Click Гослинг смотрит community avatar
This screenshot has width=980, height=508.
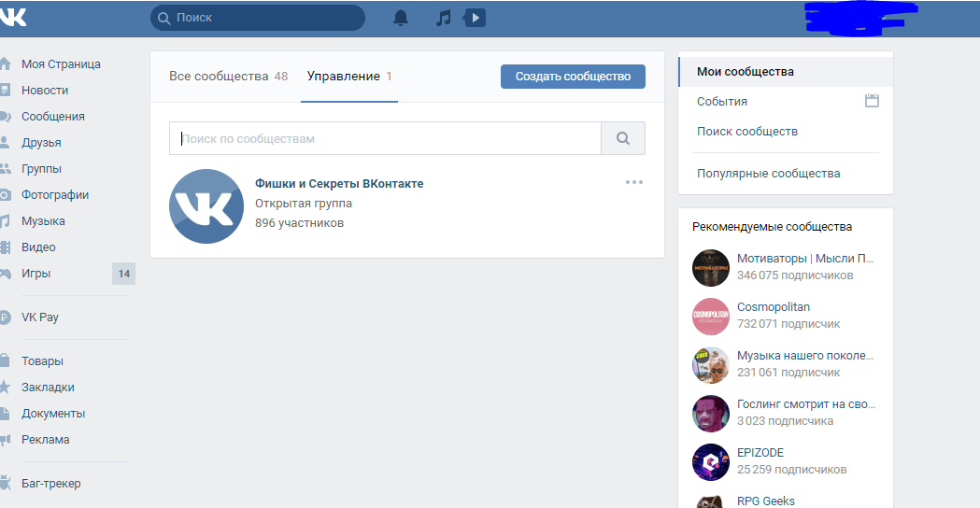[x=711, y=414]
